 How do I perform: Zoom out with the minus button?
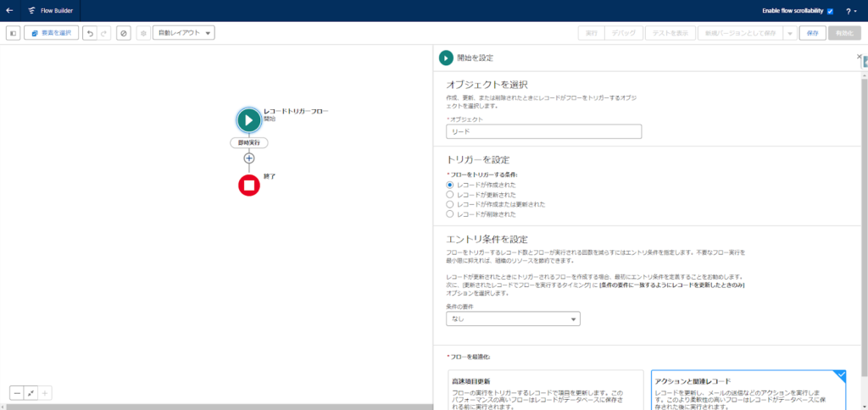coord(17,393)
